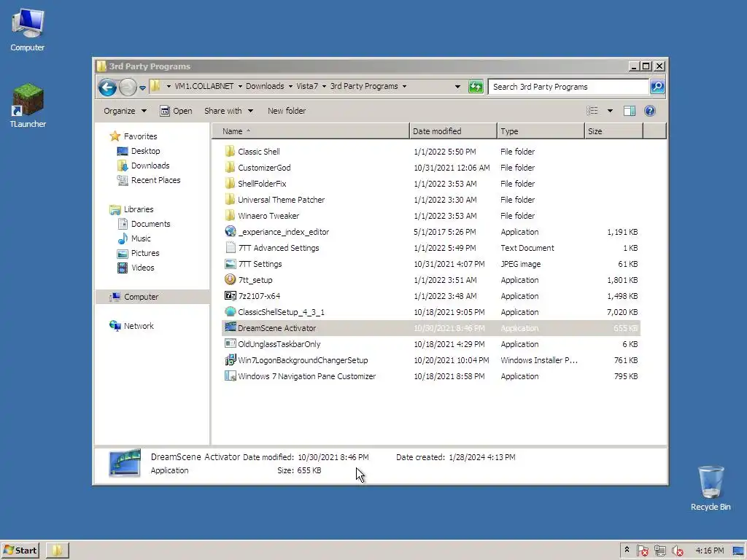Click the Open toolbar button
The height and width of the screenshot is (560, 747).
(177, 111)
